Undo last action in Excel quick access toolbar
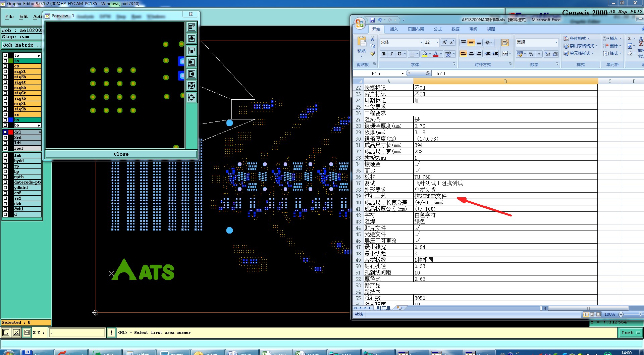 click(x=379, y=20)
